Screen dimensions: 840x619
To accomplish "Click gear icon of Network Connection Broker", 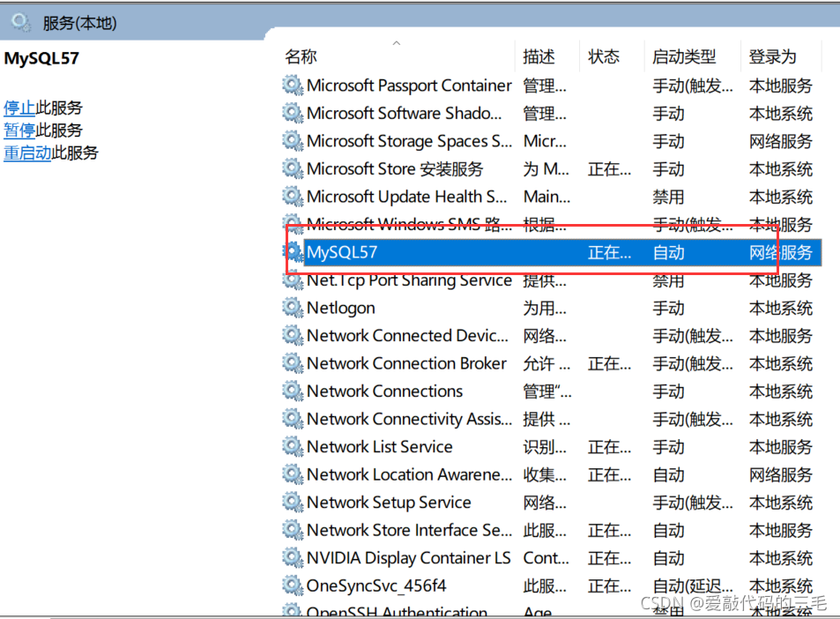I will click(x=293, y=363).
